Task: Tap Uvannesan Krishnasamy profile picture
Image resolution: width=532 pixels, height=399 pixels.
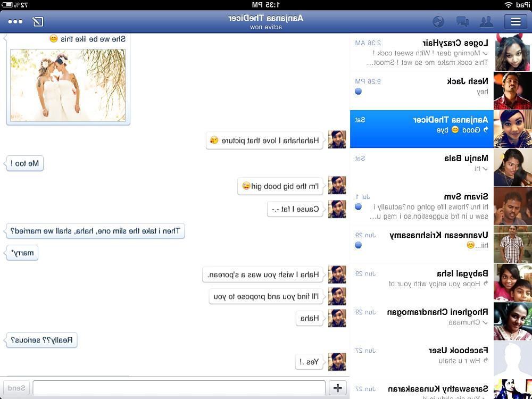Action: [x=513, y=244]
